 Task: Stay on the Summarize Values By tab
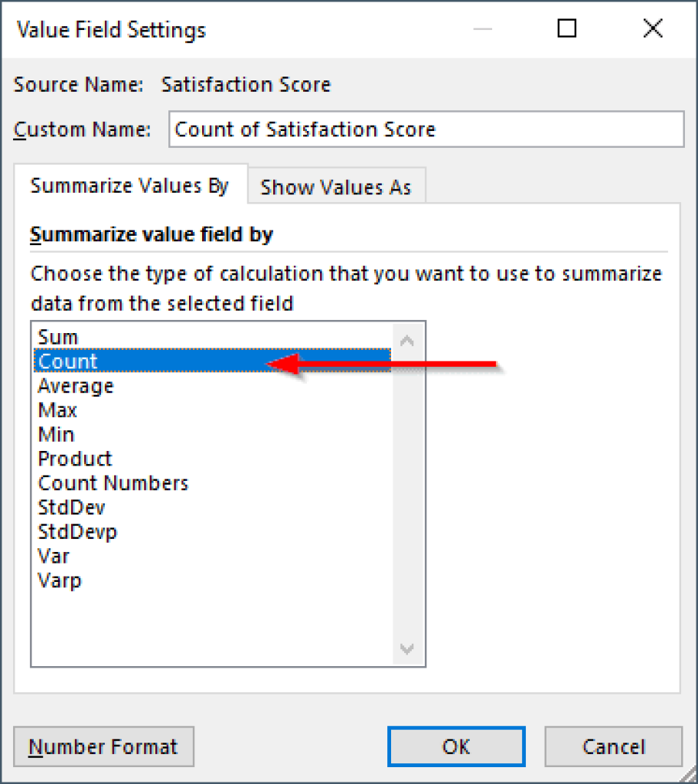[x=129, y=185]
